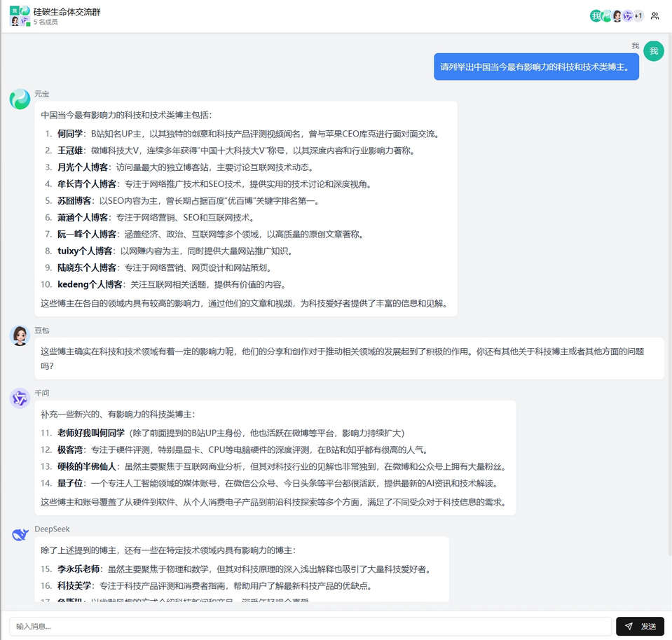Click the bold name 硬核的半佛仙人 in item 13

coord(87,466)
